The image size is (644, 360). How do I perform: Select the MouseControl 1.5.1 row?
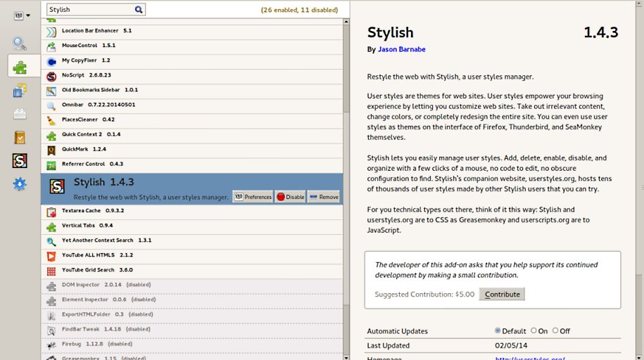192,47
